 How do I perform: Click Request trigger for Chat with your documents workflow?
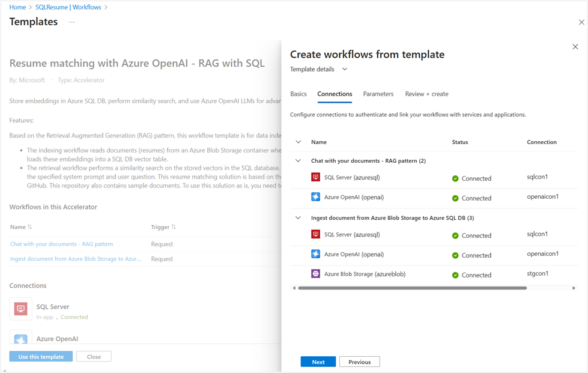tap(162, 244)
